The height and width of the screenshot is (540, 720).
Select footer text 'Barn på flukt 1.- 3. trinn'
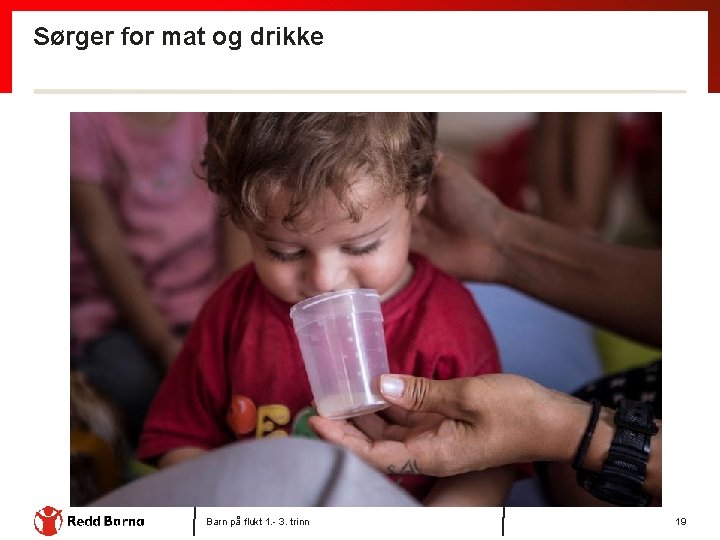coord(258,522)
